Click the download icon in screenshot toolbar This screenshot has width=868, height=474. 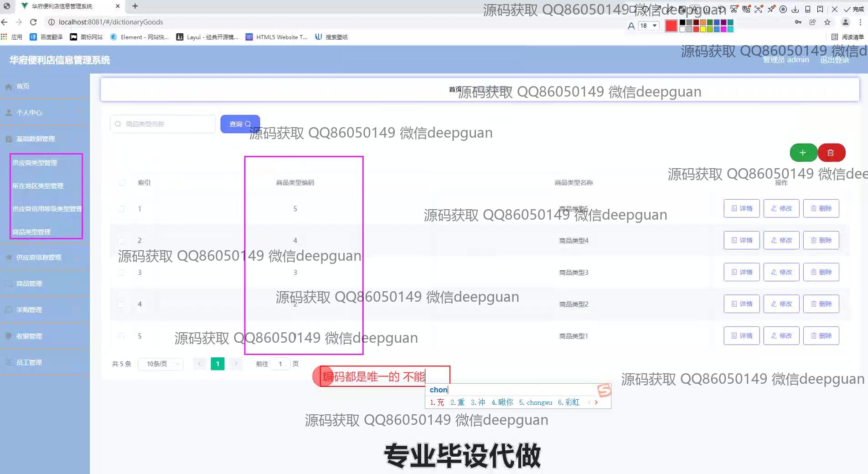(x=795, y=9)
